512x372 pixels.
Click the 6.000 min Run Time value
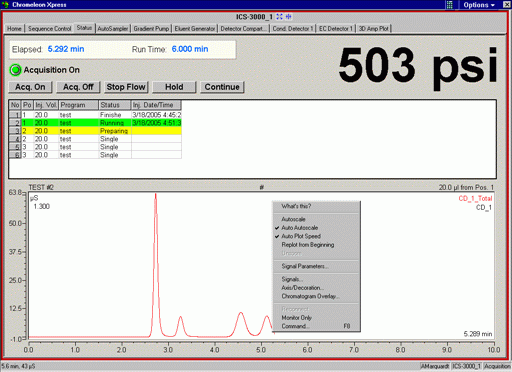(190, 49)
